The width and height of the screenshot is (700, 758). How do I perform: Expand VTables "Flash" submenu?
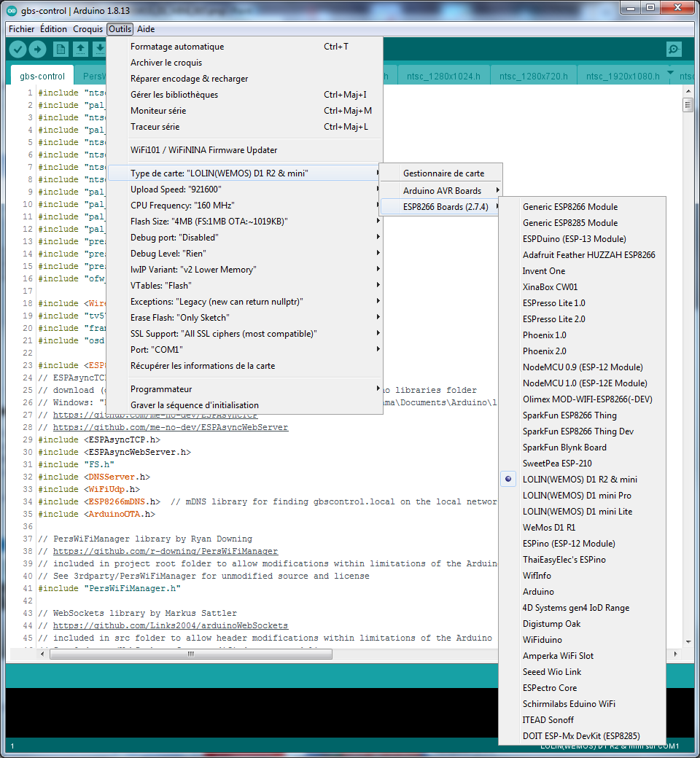(245, 285)
